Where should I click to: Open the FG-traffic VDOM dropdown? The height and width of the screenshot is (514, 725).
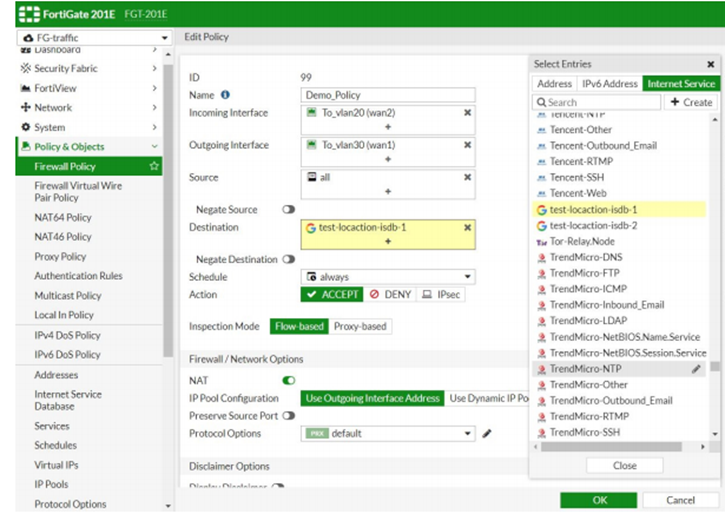click(94, 38)
